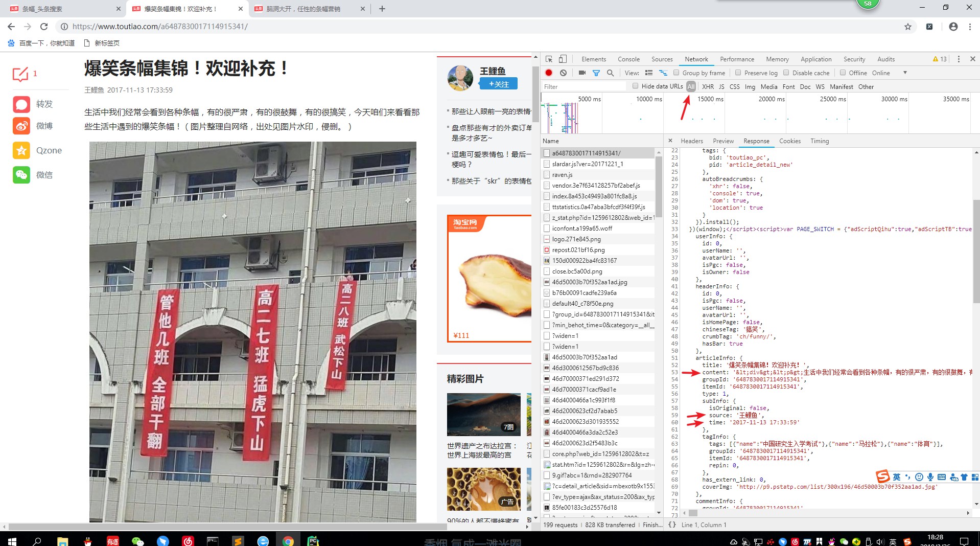Open PyCharm from the taskbar
This screenshot has height=546, width=980.
[x=313, y=541]
